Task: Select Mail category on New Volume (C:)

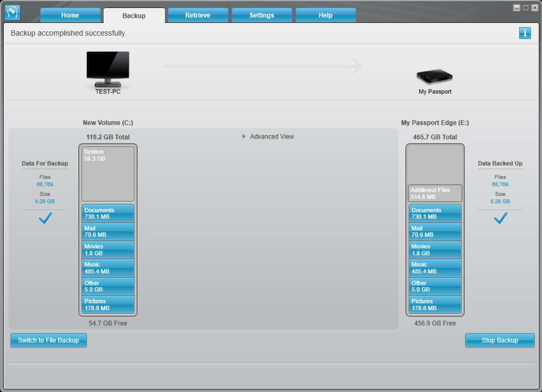Action: (108, 232)
